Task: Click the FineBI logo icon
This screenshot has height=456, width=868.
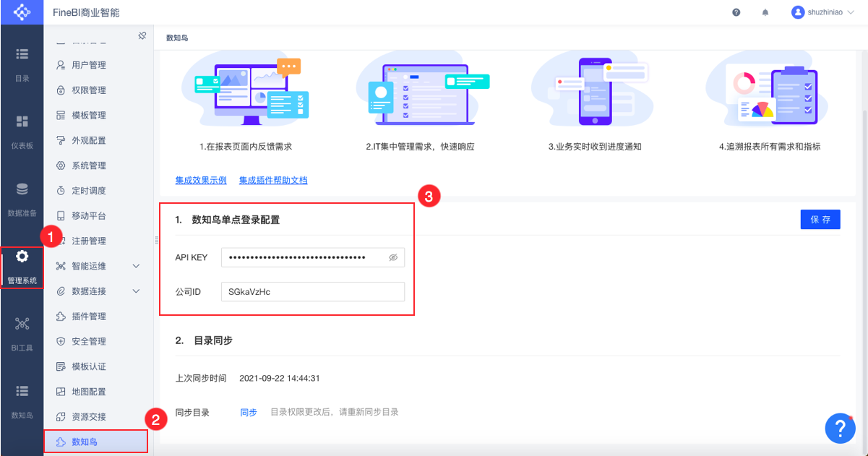Action: (x=22, y=12)
